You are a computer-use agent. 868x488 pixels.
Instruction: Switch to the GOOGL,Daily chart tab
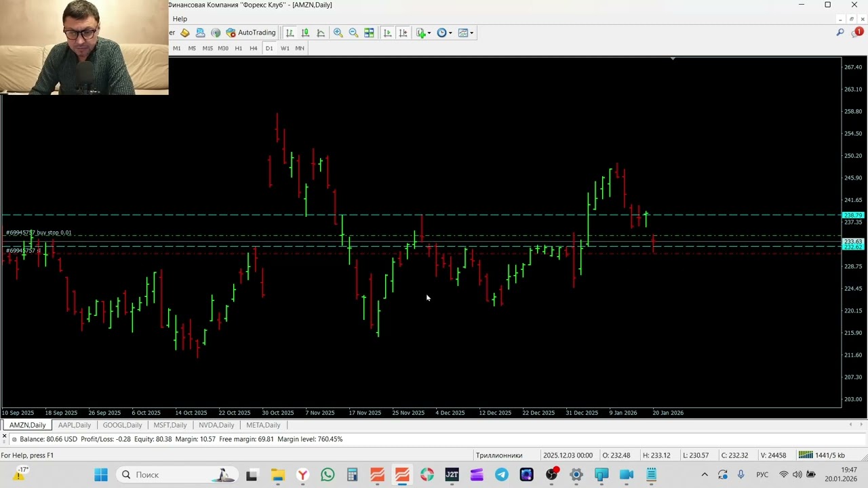(123, 425)
